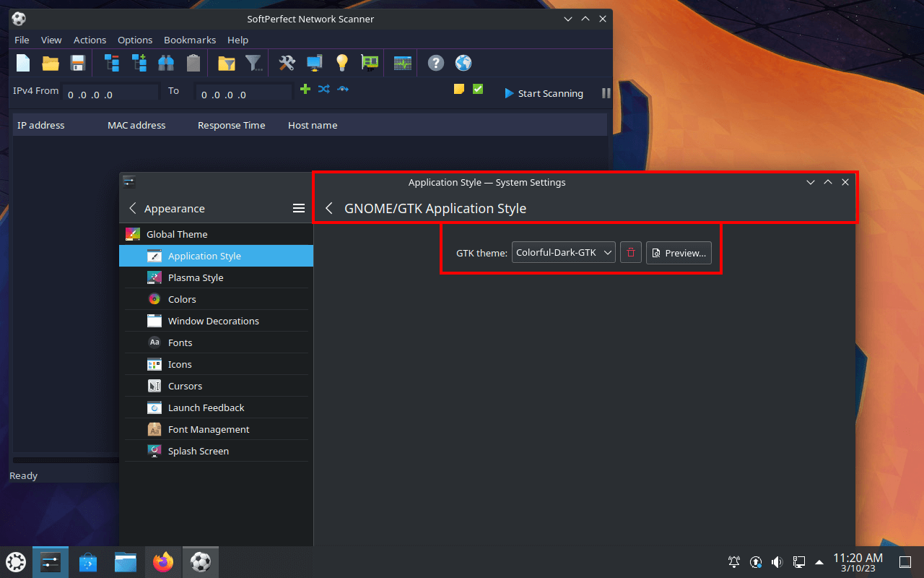Open Firefox from the taskbar
924x578 pixels.
[x=164, y=562]
